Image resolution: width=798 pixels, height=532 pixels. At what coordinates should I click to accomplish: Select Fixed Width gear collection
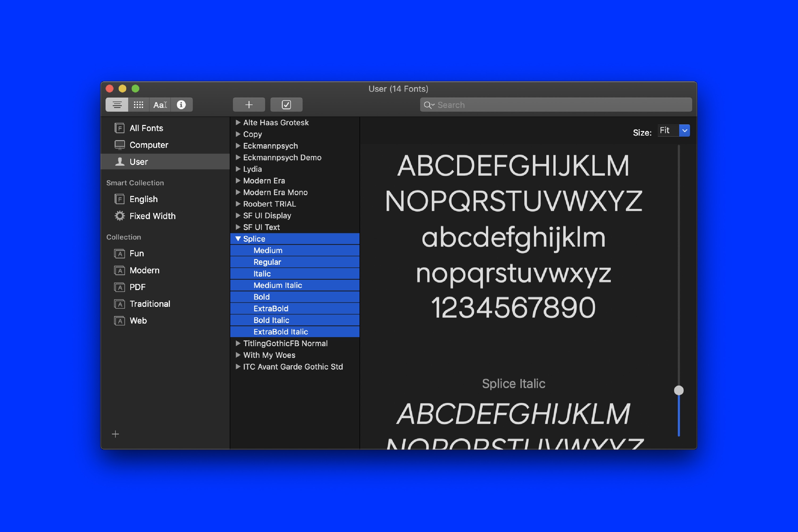152,216
